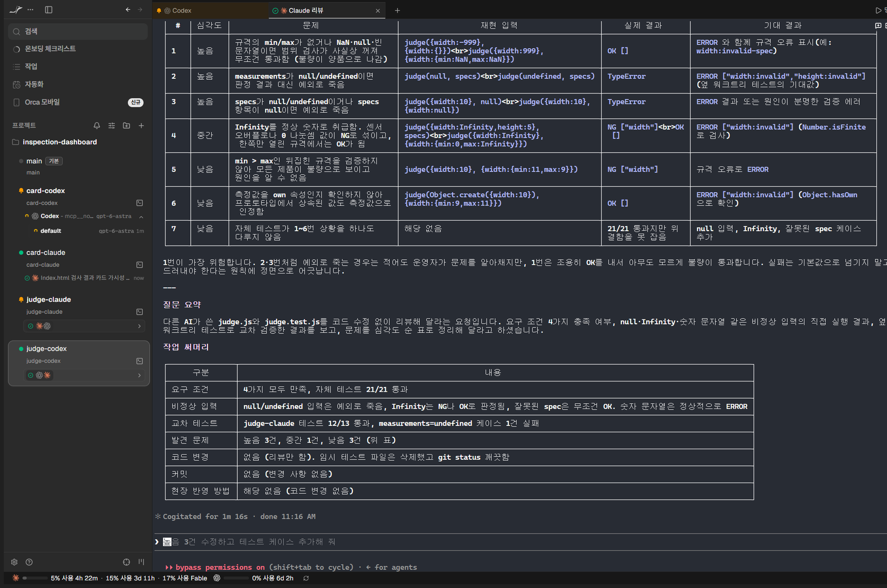Expand the judge-codex sessions chevron
The width and height of the screenshot is (887, 588).
[x=139, y=375]
